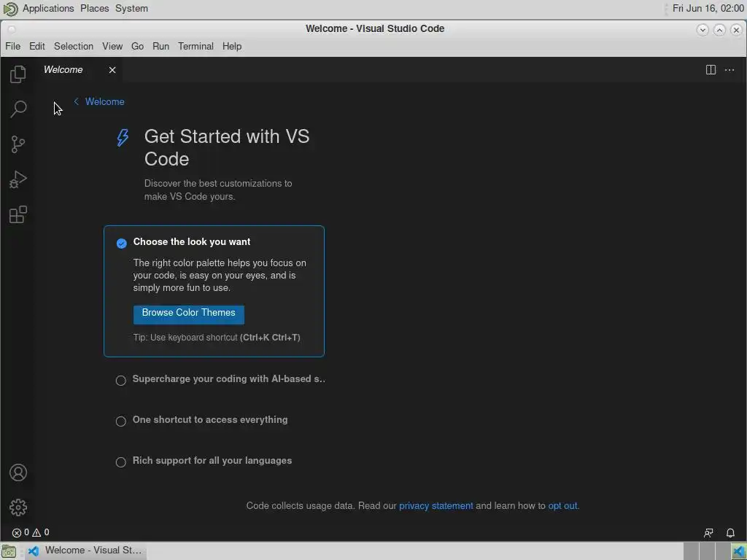
Task: Toggle the 'Rich support for all your languages' circle
Action: [121, 462]
